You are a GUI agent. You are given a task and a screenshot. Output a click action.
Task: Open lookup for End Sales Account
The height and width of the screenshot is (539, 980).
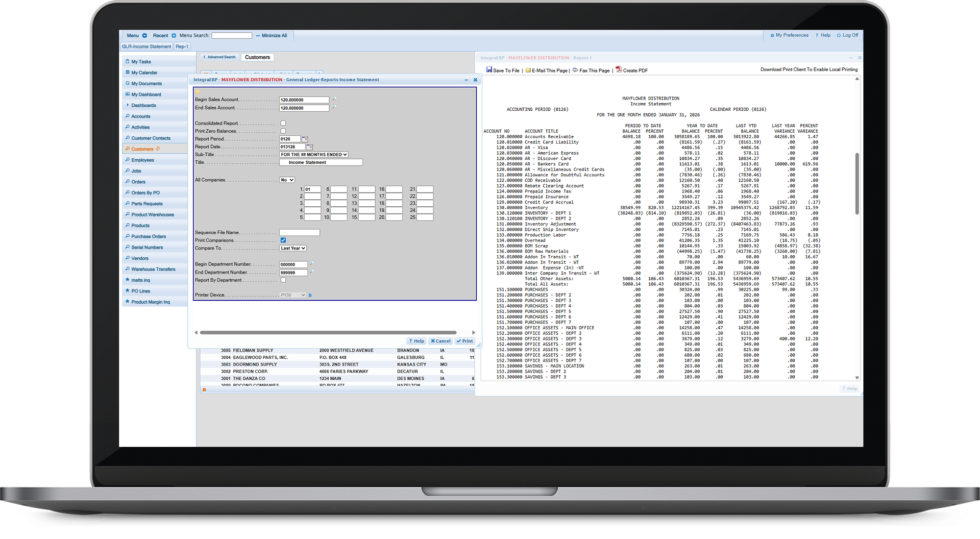(335, 107)
